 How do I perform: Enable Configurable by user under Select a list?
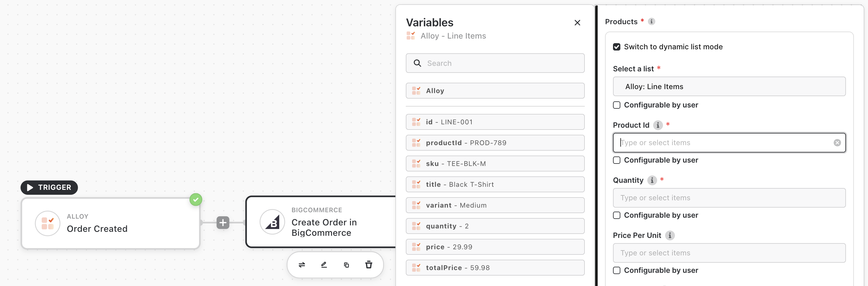point(617,105)
